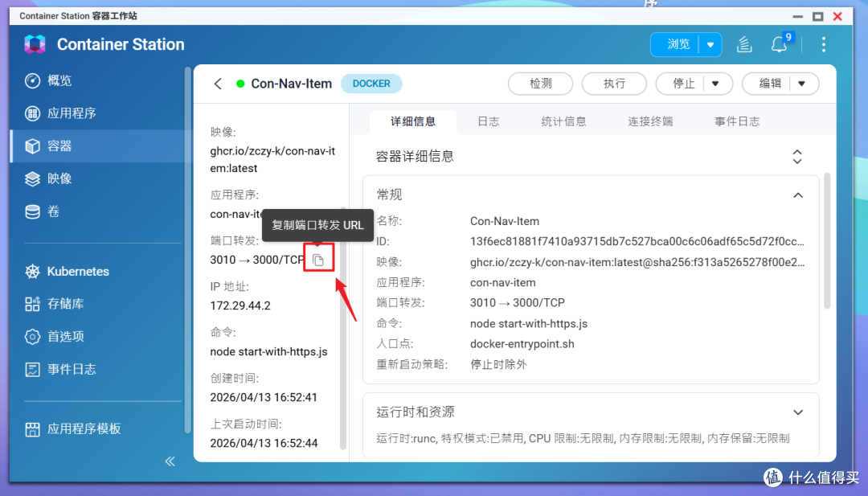Click the DOCKER badge
Image resolution: width=868 pixels, height=496 pixels.
coord(371,84)
